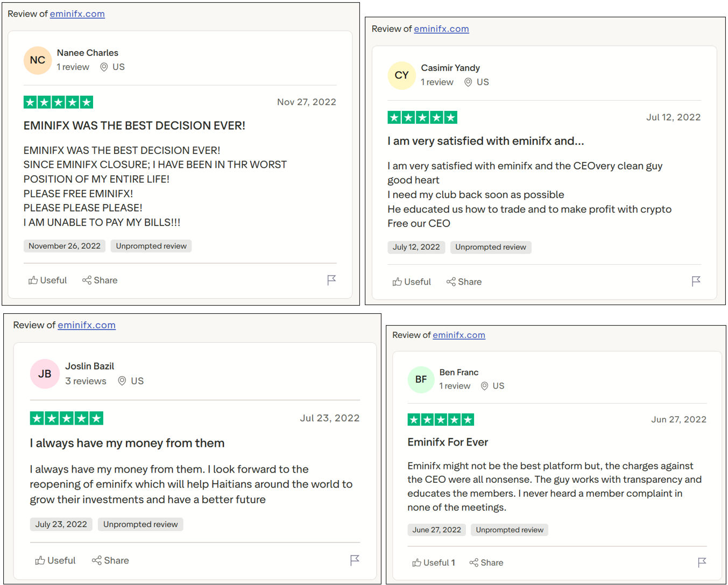Mark Joslin Bazil's review as Useful
Viewport: 728px width, 585px height.
point(55,561)
